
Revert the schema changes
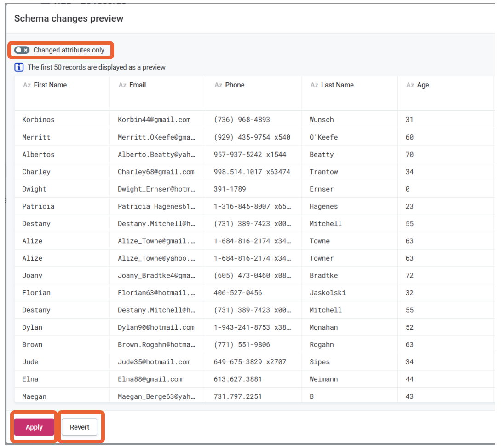pos(79,427)
